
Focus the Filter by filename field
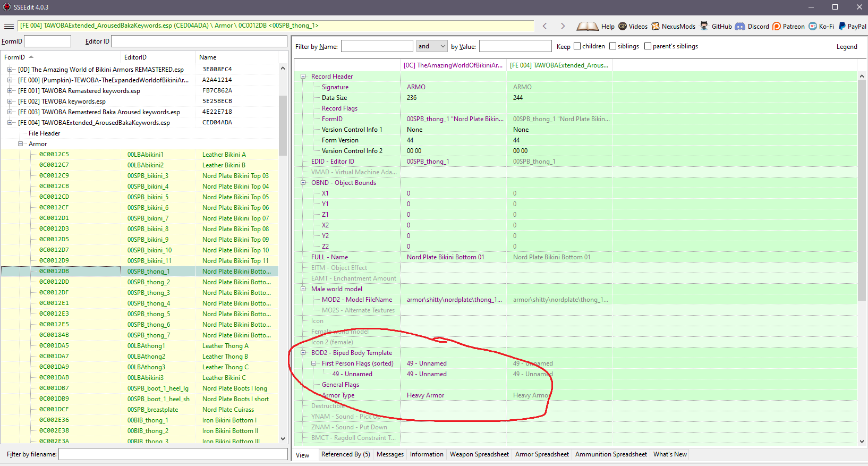(x=173, y=454)
